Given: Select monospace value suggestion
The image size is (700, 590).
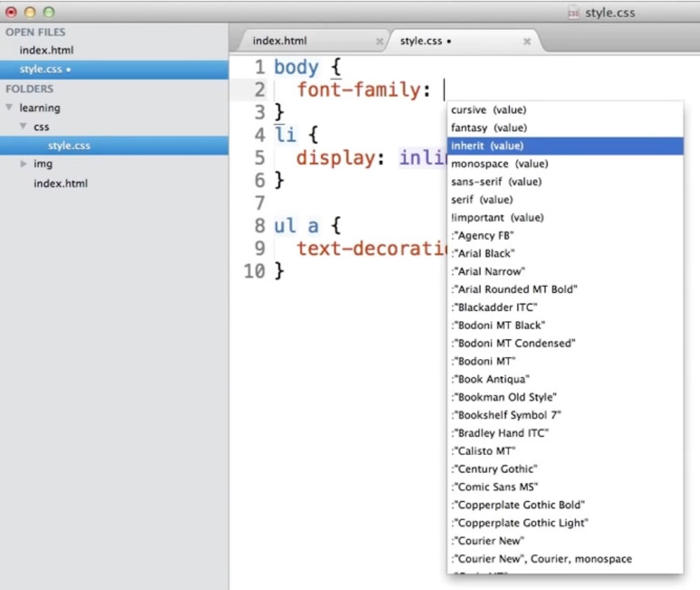Looking at the screenshot, I should [499, 164].
